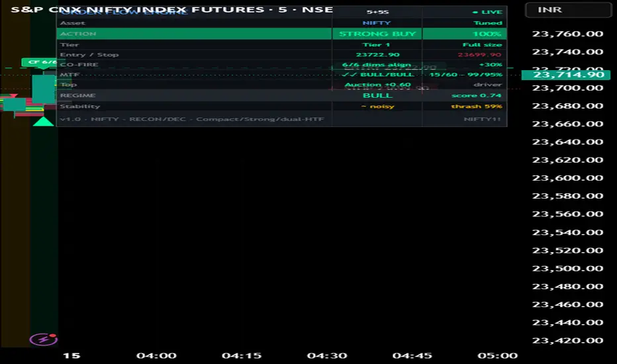This screenshot has height=364, width=617.
Task: Click the CO-FIRE row label
Action: (x=79, y=65)
